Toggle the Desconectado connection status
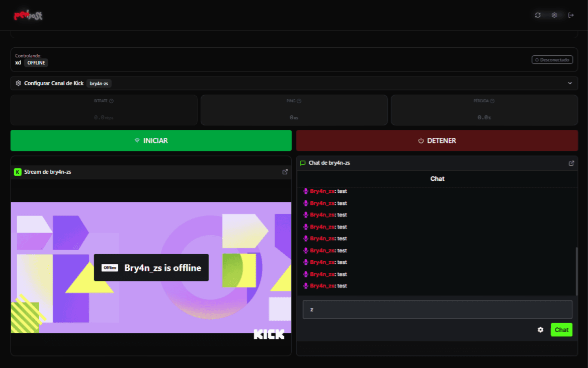The height and width of the screenshot is (368, 588). click(552, 59)
